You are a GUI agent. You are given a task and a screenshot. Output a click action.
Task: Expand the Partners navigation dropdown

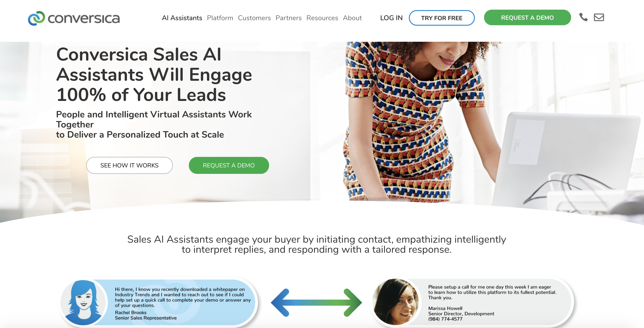coord(288,18)
